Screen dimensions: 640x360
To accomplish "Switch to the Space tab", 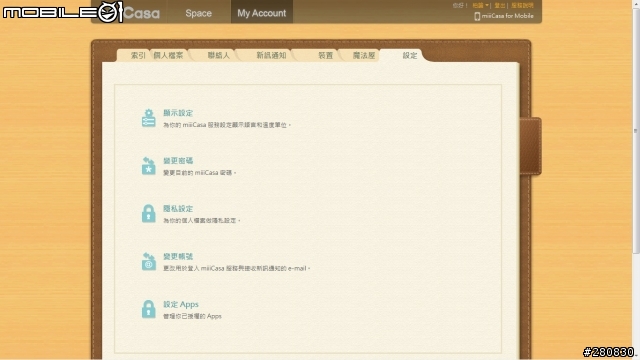I will 198,13.
